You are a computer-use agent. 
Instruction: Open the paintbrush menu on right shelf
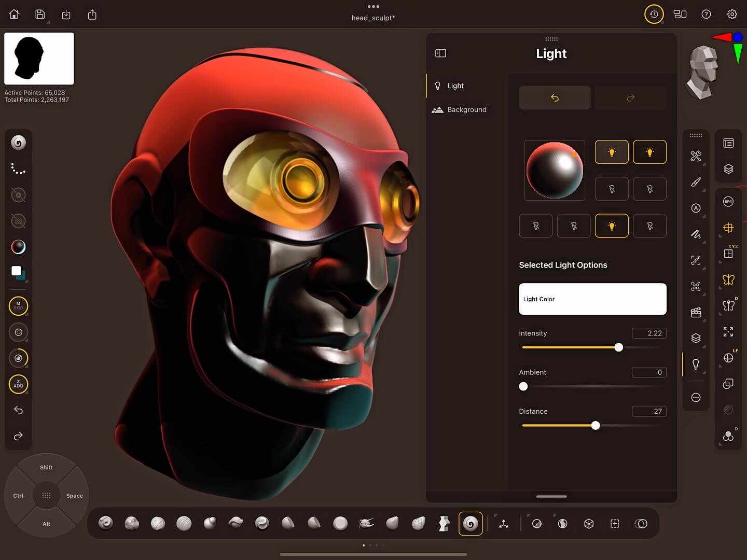696,182
